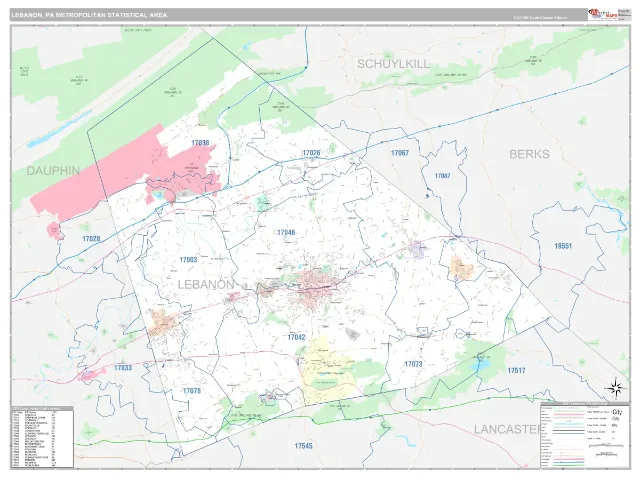Click the 17038 ZIP code label
This screenshot has width=640, height=480.
(x=200, y=143)
